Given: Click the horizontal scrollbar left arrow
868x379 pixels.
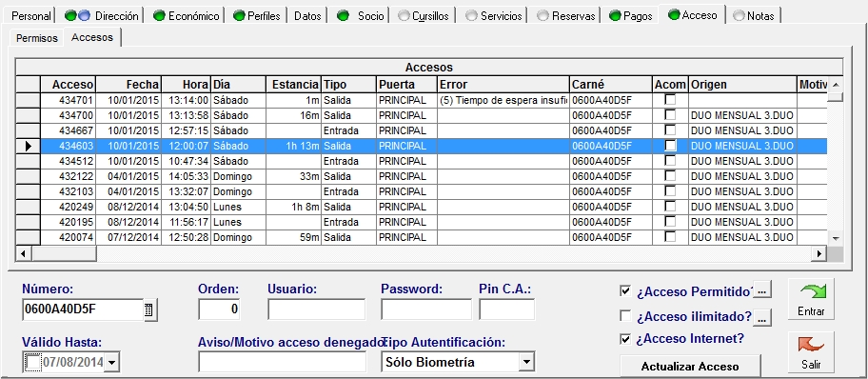Looking at the screenshot, I should click(x=23, y=253).
